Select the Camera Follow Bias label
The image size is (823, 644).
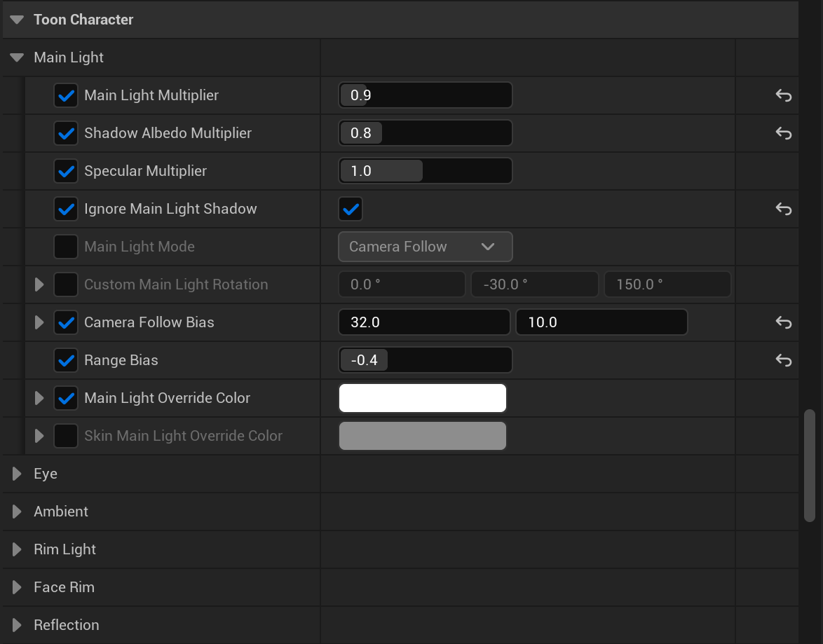149,322
